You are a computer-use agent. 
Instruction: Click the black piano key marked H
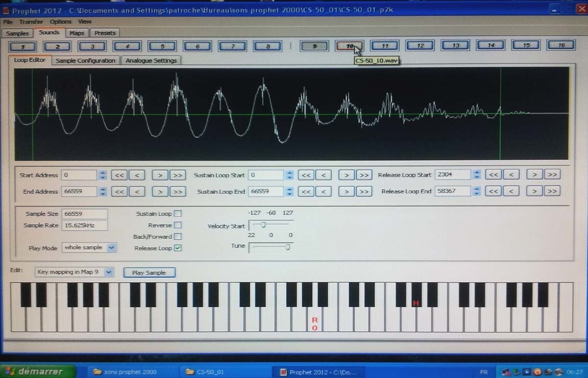(x=416, y=295)
